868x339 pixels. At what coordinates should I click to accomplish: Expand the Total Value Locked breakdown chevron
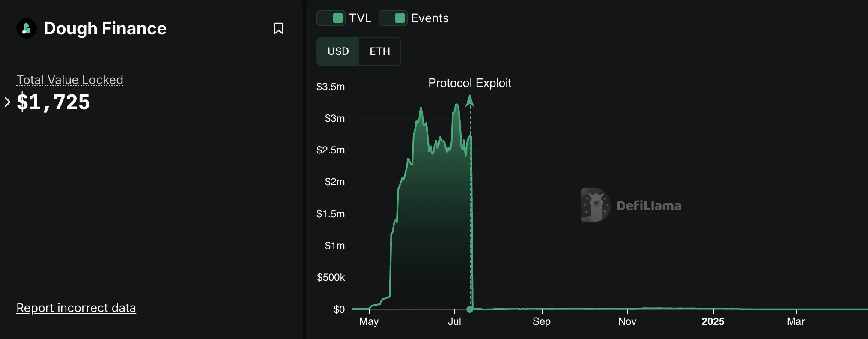(7, 102)
